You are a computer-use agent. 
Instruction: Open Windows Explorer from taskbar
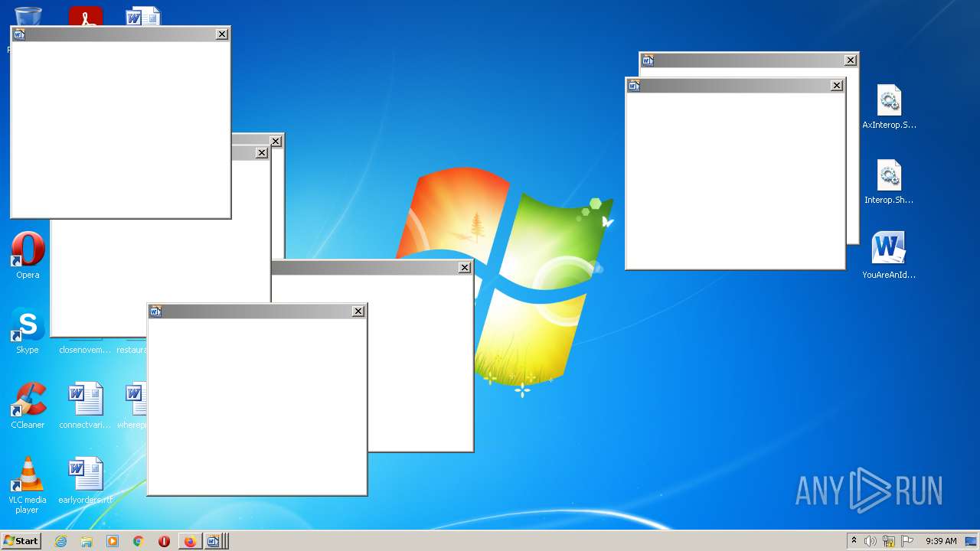tap(87, 541)
